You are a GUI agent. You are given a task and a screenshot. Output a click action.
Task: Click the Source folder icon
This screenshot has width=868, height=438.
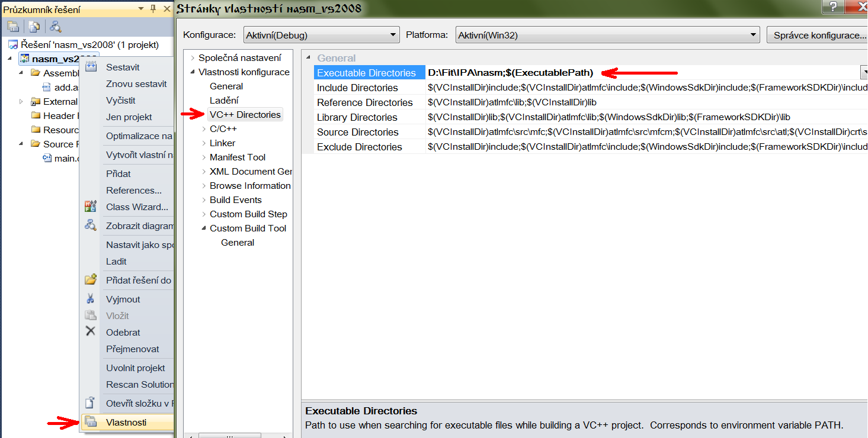(x=36, y=144)
